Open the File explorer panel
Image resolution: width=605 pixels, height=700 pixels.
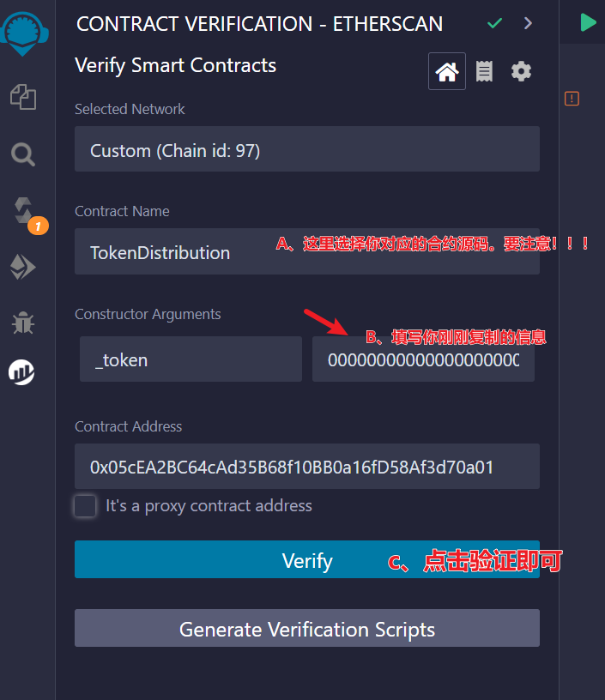[x=23, y=96]
